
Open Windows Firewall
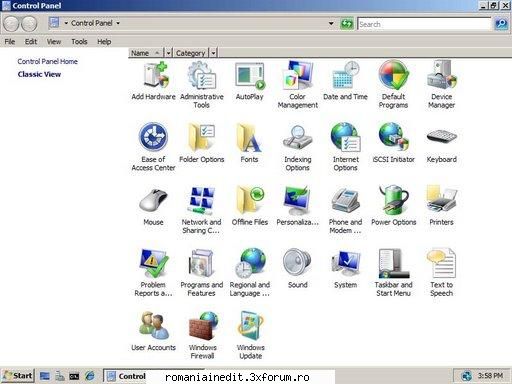202,335
